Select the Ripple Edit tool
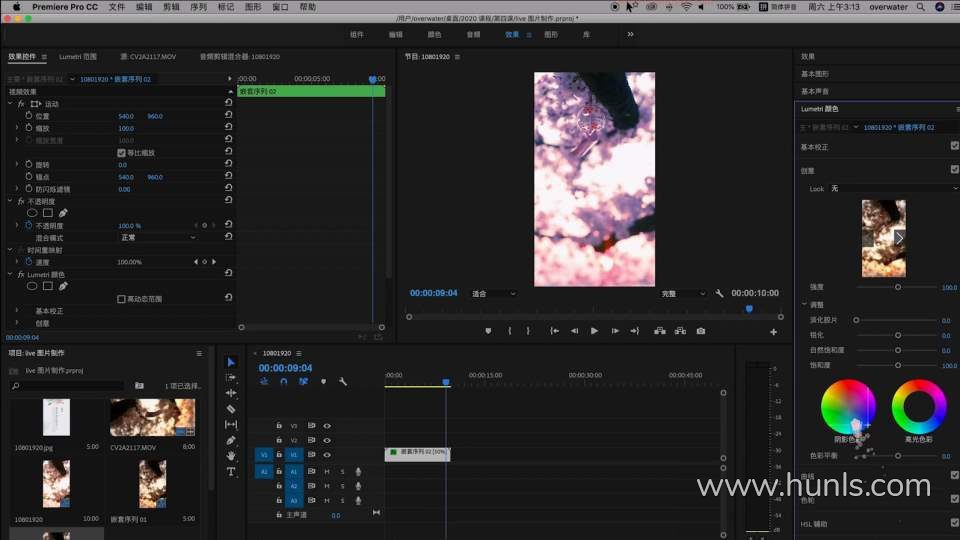 (x=231, y=393)
